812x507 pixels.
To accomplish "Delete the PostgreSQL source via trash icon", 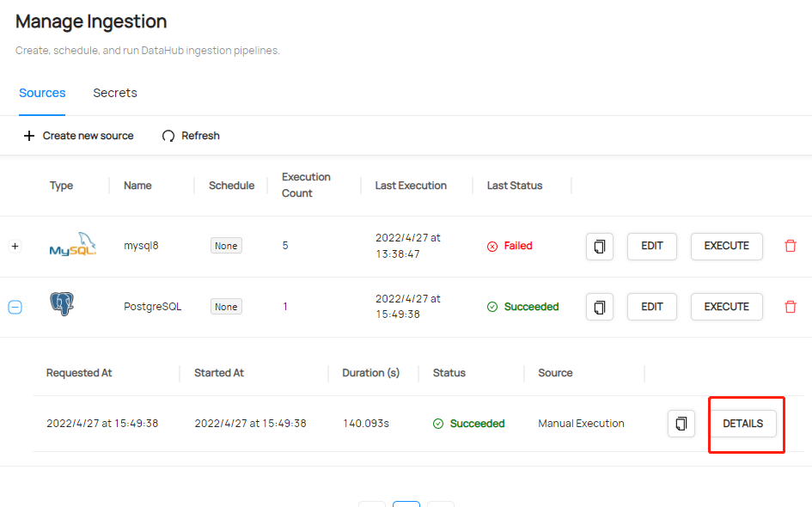I will (790, 306).
